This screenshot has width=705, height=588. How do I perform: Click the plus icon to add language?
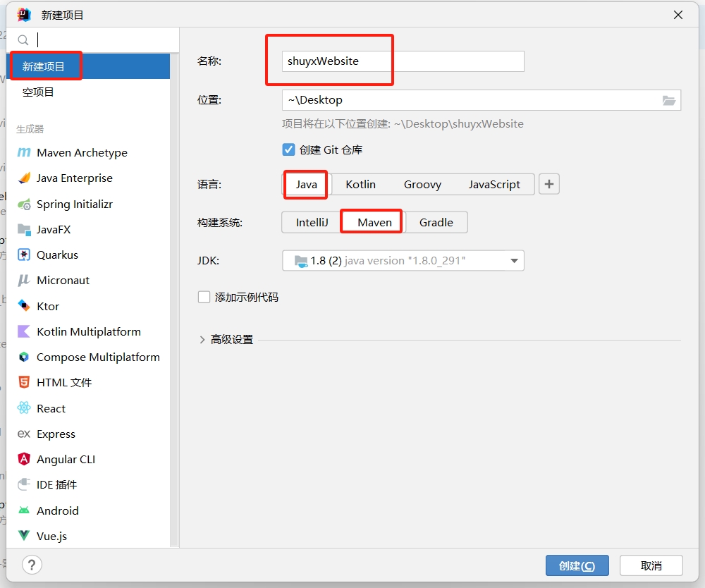[x=549, y=184]
